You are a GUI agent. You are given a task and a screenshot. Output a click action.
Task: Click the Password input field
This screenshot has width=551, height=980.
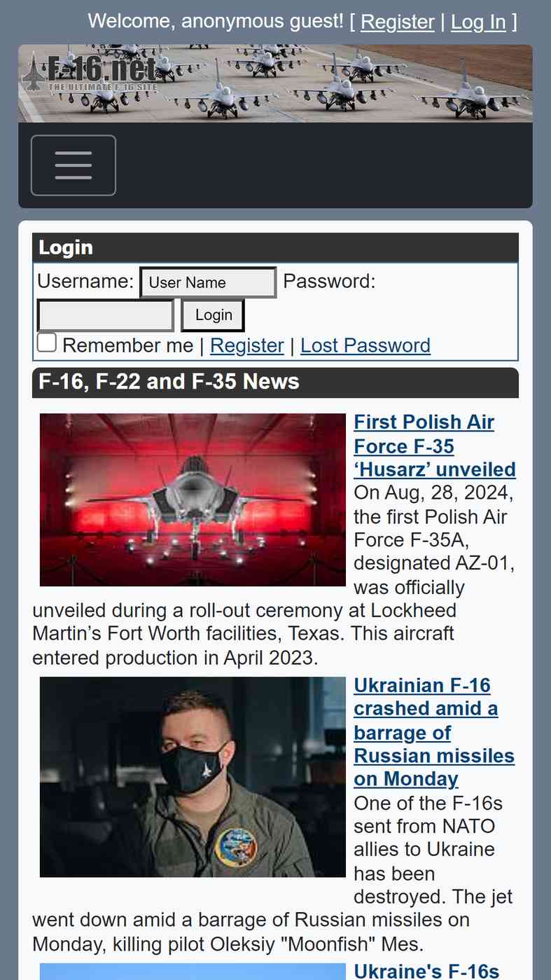[105, 315]
